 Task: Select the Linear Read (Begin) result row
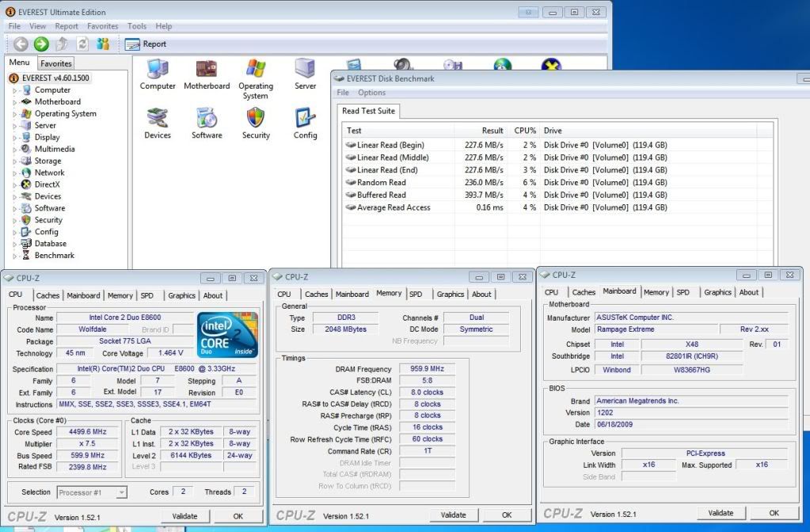click(558, 145)
